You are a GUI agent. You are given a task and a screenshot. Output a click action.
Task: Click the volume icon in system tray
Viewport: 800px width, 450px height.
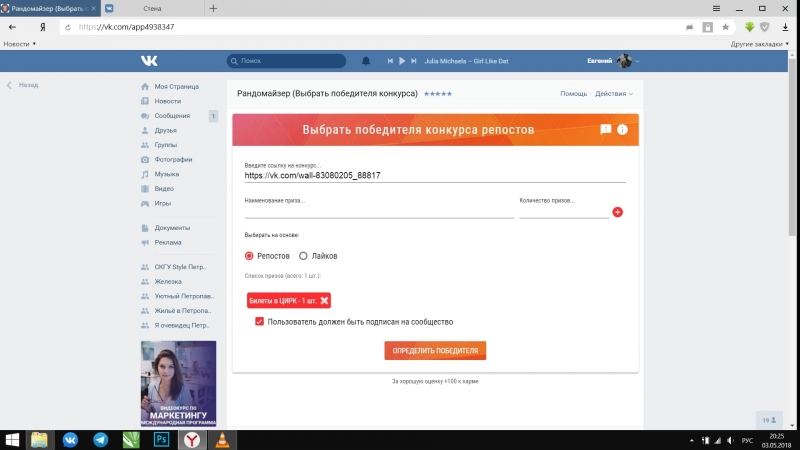731,440
